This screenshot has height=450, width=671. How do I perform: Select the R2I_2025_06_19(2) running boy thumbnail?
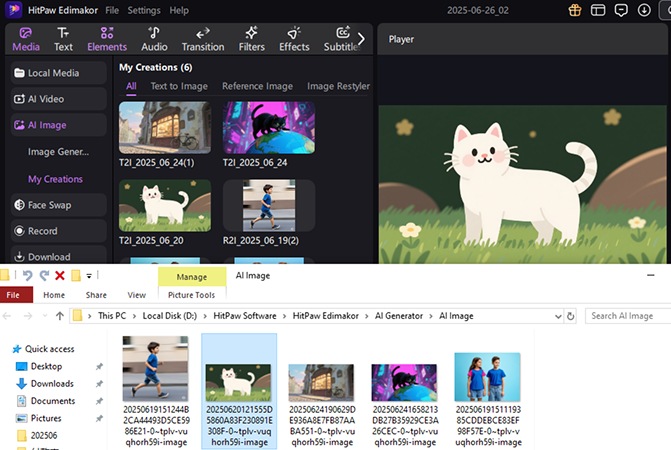tap(269, 205)
